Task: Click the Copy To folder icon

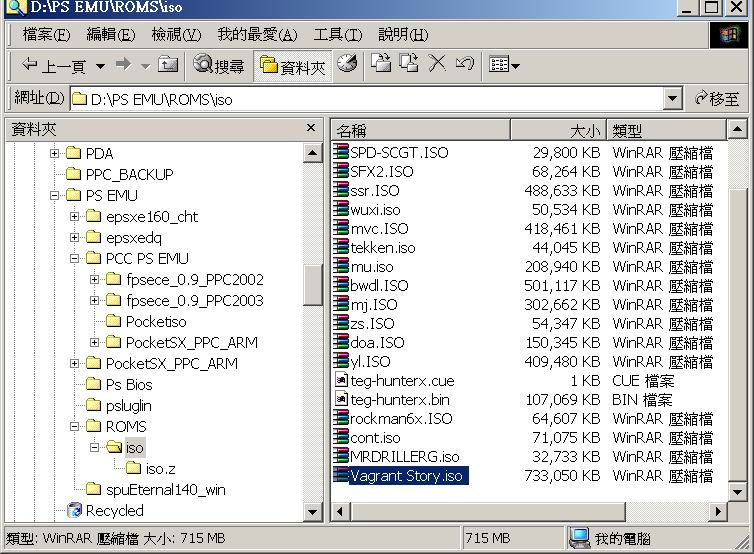Action: [409, 63]
